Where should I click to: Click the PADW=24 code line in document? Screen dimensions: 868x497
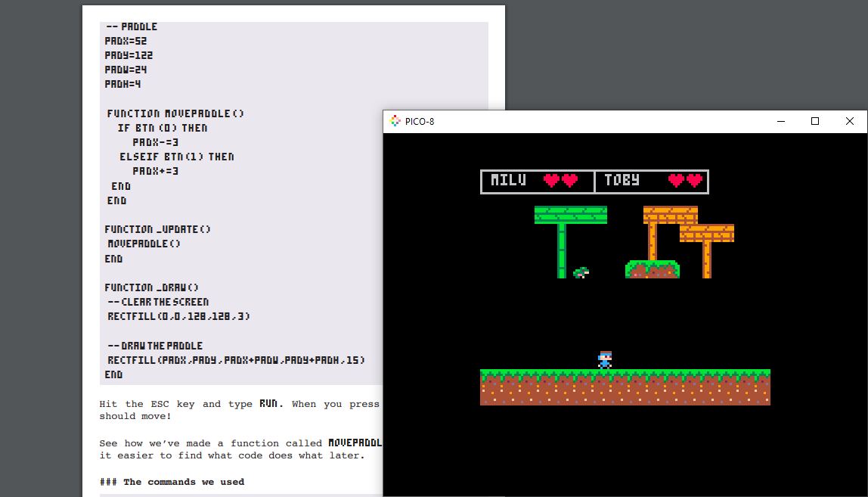[126, 70]
